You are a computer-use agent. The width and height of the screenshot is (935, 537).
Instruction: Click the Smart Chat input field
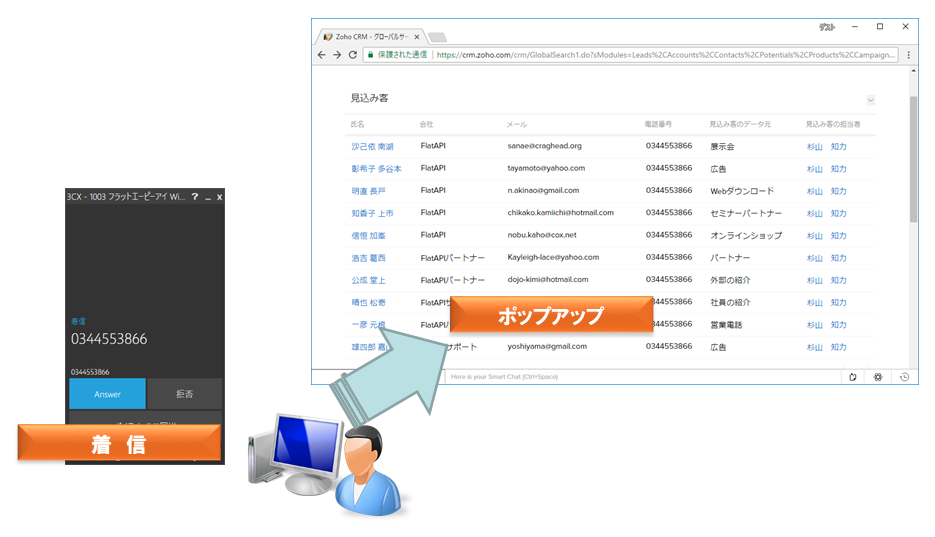tap(643, 377)
